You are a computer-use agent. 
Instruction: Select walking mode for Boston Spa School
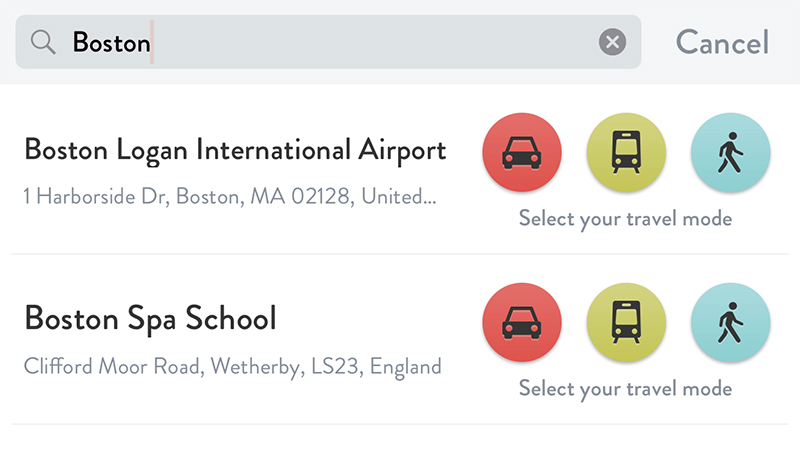point(730,322)
